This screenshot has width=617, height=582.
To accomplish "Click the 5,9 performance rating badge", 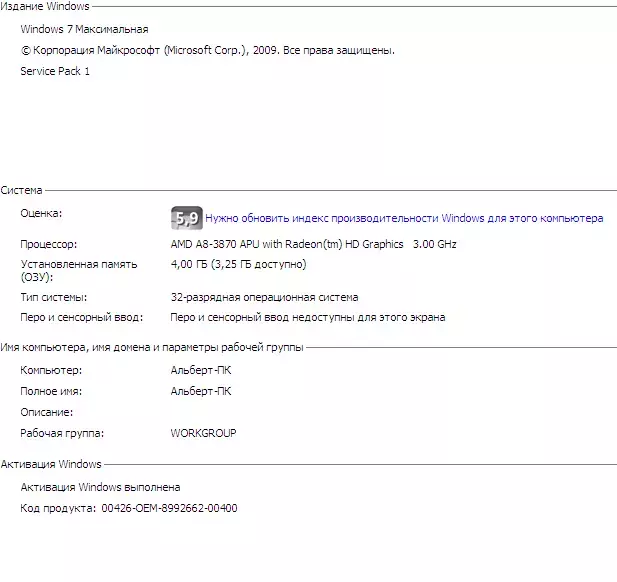I will (x=187, y=218).
